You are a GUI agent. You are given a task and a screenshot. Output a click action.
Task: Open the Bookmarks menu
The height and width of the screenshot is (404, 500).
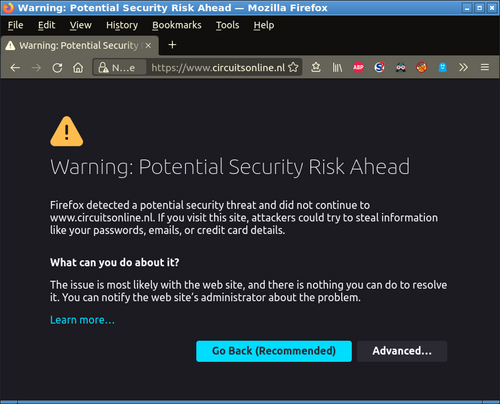point(177,25)
